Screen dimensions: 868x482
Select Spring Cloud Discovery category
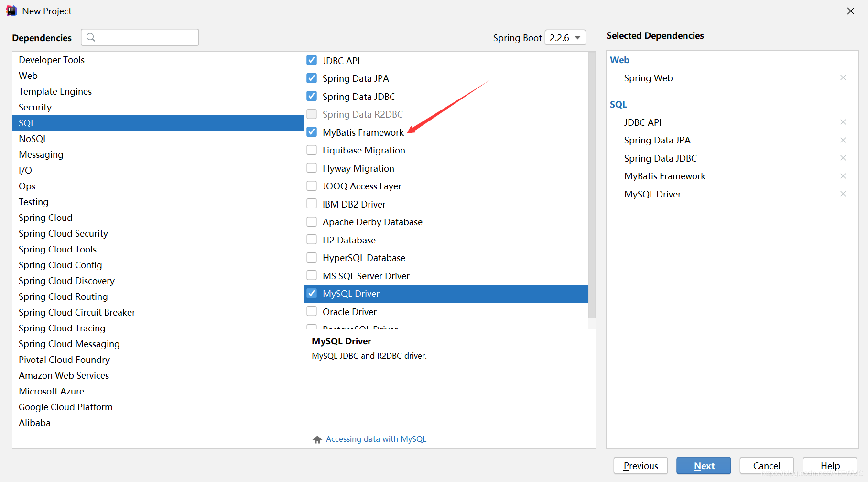coord(158,281)
